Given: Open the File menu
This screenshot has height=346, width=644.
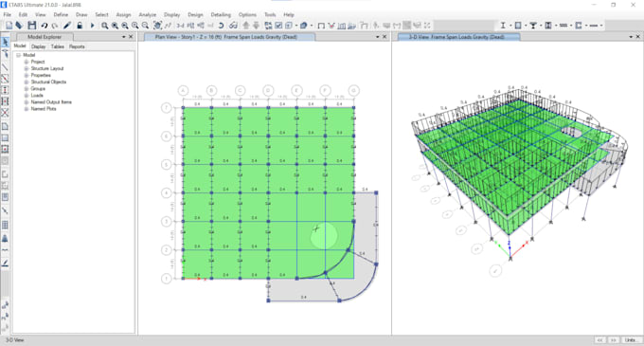Looking at the screenshot, I should (x=7, y=14).
